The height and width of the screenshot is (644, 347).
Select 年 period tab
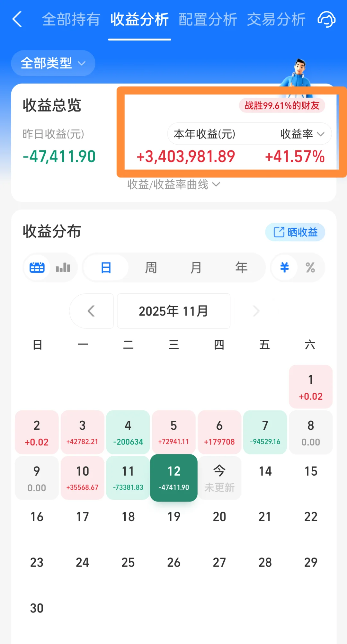point(241,267)
